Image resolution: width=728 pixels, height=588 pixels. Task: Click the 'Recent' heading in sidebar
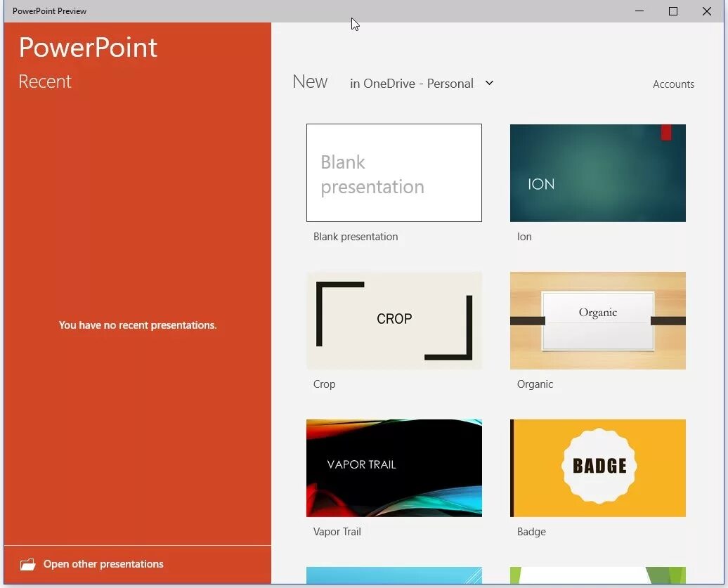[x=45, y=81]
